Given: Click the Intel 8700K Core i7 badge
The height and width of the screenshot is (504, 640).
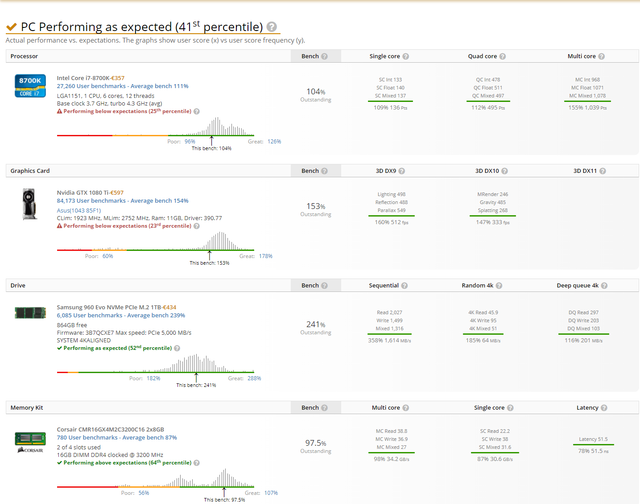Looking at the screenshot, I should coord(30,86).
